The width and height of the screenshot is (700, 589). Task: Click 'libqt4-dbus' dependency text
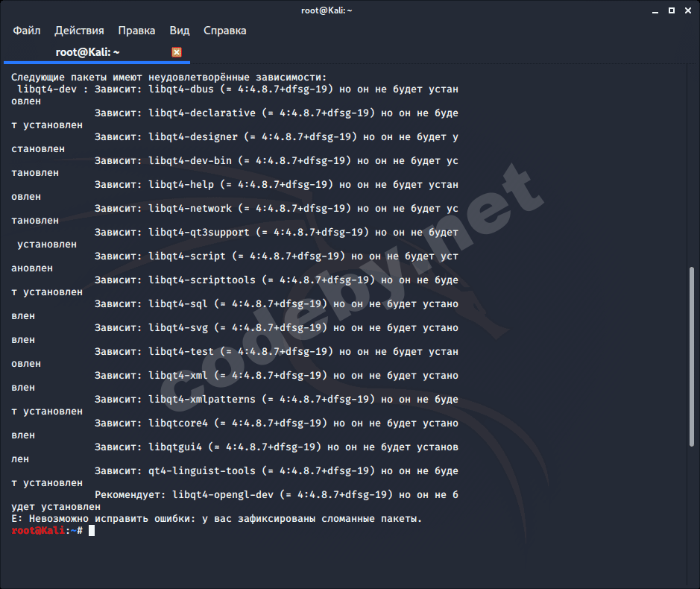181,89
